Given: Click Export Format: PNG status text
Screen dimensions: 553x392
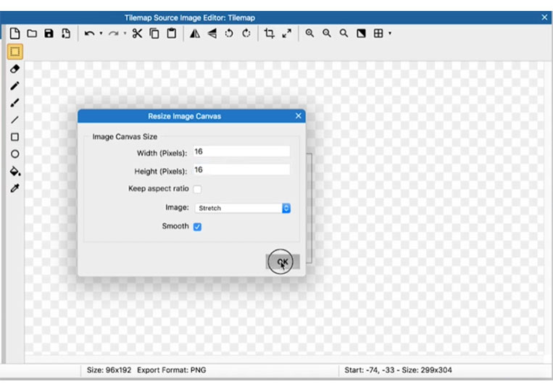Looking at the screenshot, I should [x=172, y=370].
